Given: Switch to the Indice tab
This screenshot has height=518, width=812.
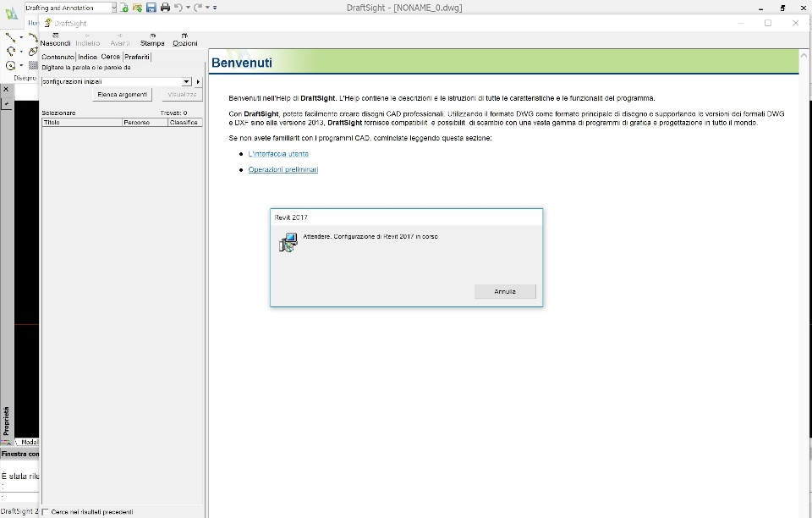Looking at the screenshot, I should [87, 57].
